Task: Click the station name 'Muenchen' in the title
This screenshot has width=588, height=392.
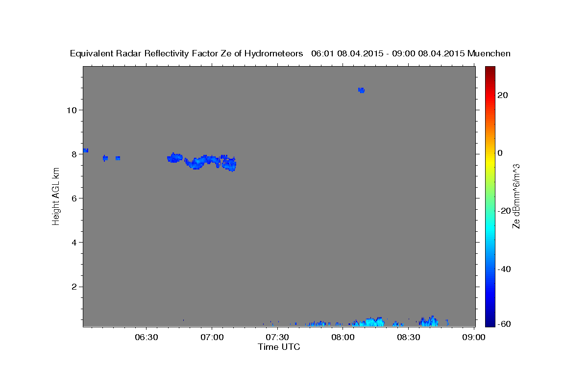Action: (489, 54)
